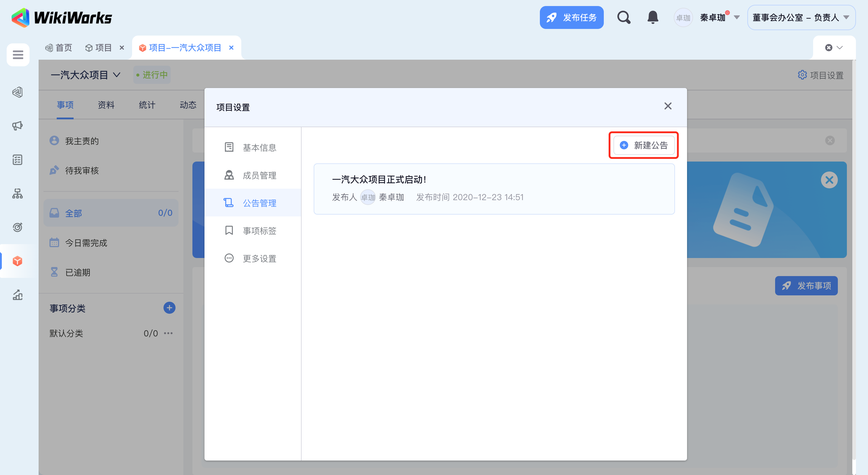This screenshot has height=475, width=868.
Task: Click the 发布任务 button
Action: [572, 17]
